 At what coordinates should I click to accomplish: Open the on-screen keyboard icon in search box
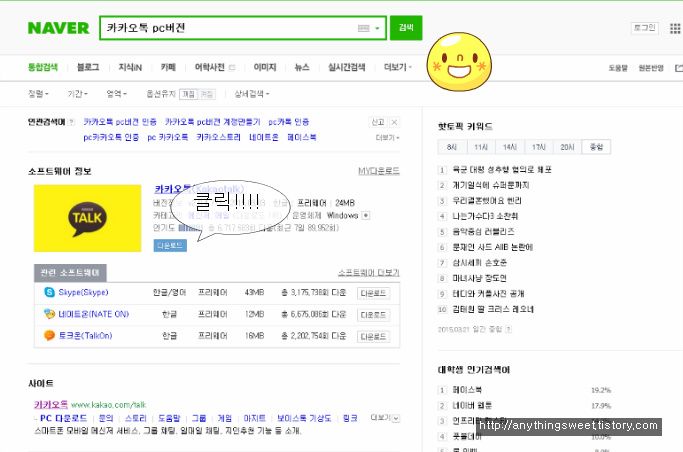point(363,28)
